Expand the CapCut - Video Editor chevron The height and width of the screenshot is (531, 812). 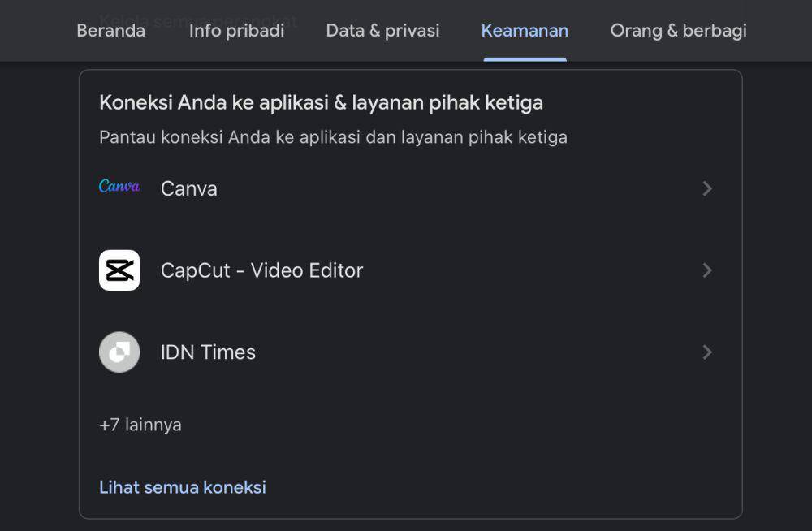707,270
